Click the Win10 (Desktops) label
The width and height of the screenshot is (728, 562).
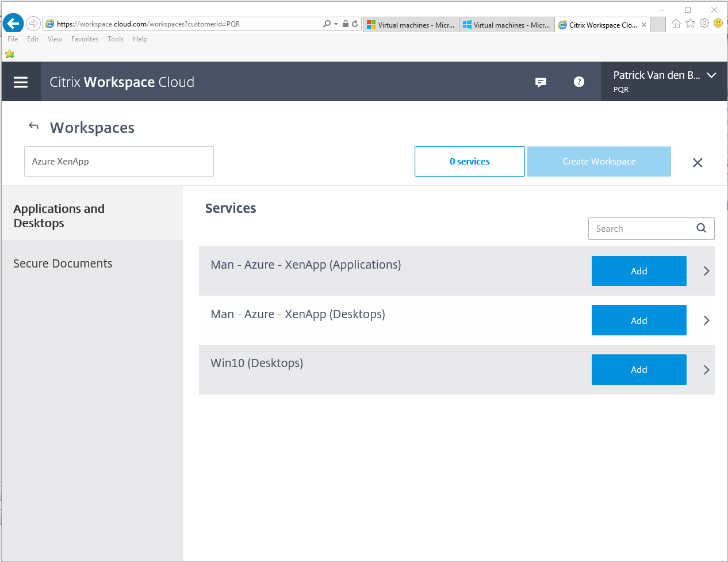(x=257, y=363)
